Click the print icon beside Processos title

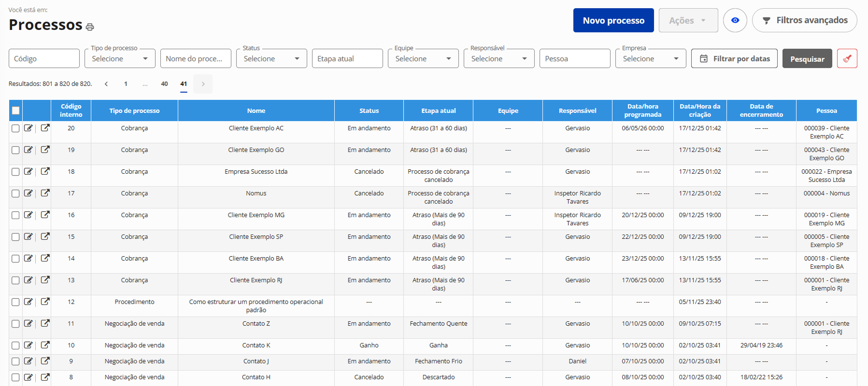coord(90,27)
